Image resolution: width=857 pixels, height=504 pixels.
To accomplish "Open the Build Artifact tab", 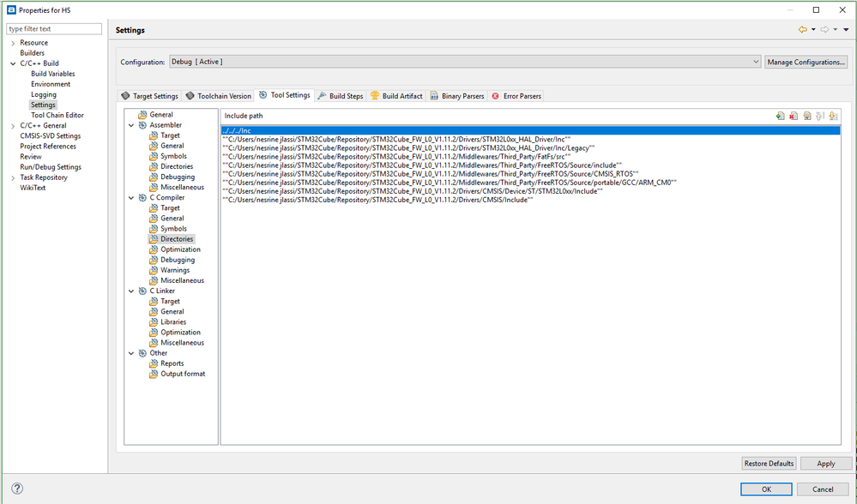I will 396,95.
